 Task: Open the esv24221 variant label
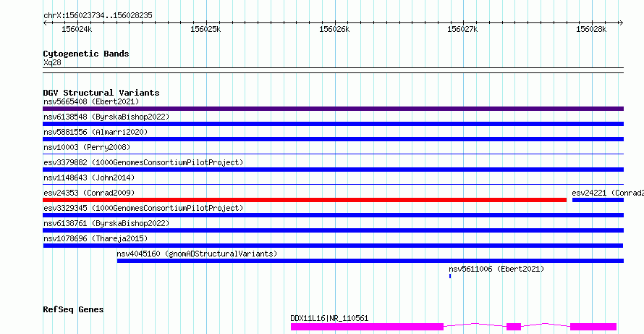608,193
